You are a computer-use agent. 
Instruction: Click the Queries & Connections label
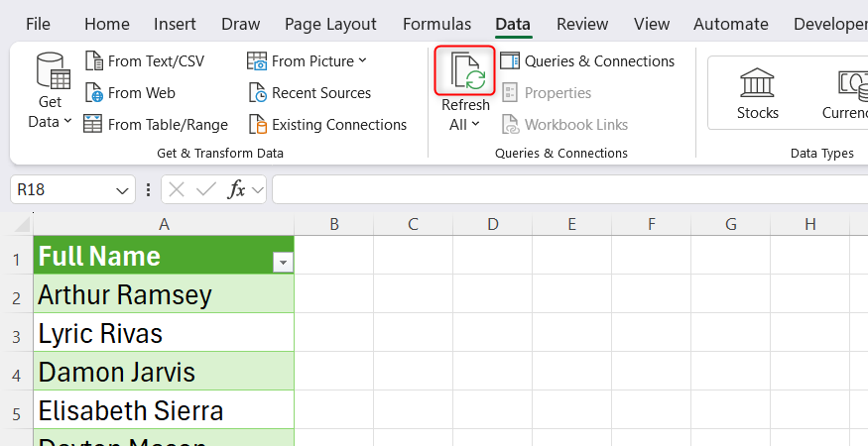click(599, 60)
